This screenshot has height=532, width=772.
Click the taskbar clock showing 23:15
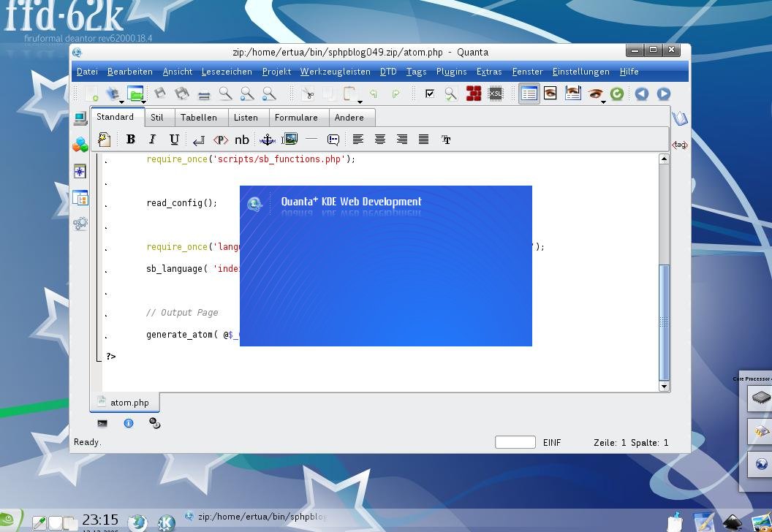pyautogui.click(x=100, y=520)
